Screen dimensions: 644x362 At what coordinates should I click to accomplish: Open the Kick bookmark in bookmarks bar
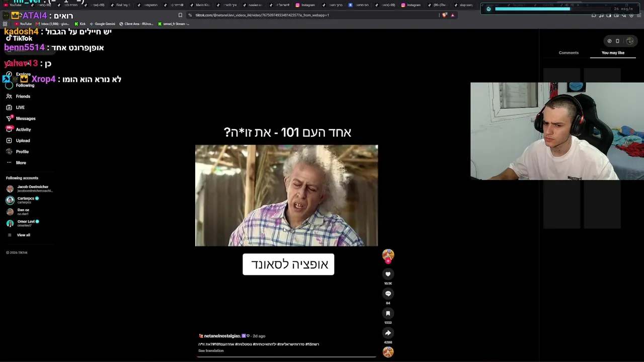[80, 24]
